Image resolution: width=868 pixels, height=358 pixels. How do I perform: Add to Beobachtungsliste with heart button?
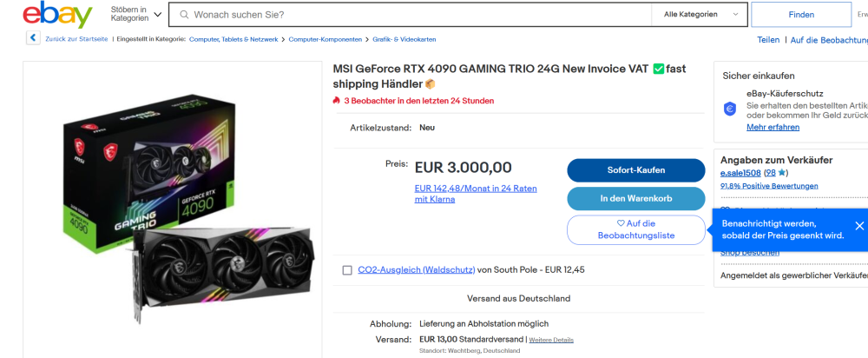tap(636, 229)
